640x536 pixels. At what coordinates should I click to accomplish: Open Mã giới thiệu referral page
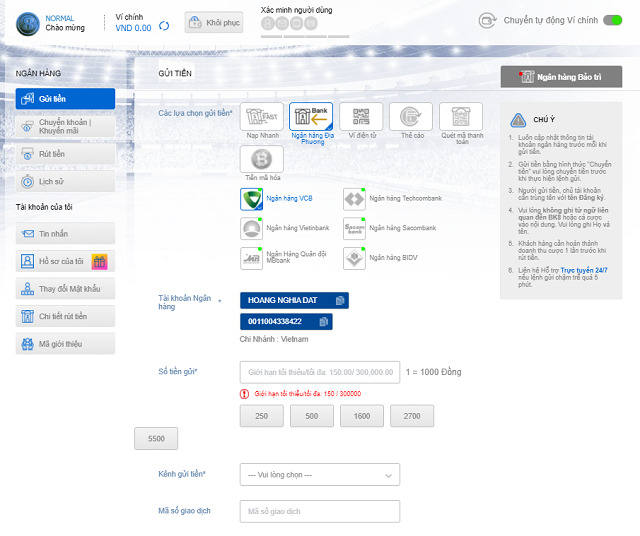point(65,344)
